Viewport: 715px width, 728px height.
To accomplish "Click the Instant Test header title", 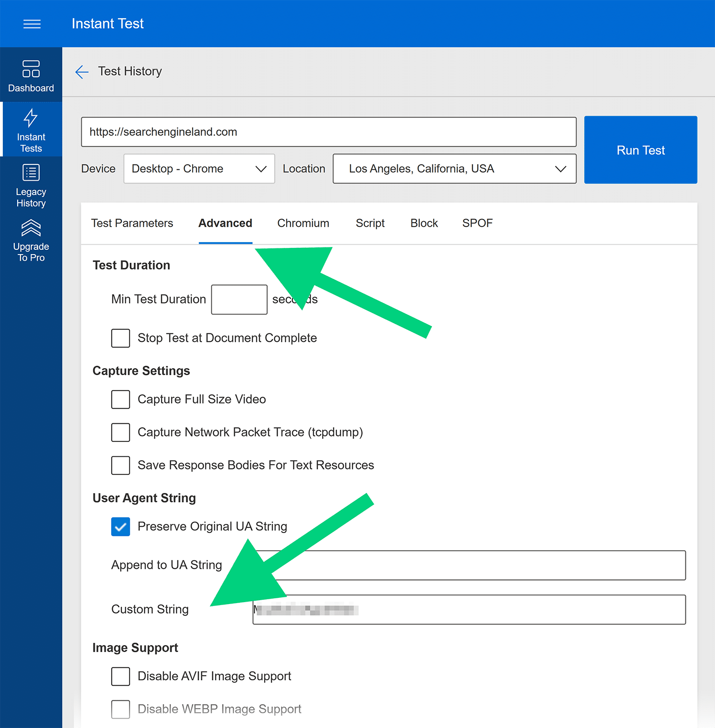I will pyautogui.click(x=108, y=24).
